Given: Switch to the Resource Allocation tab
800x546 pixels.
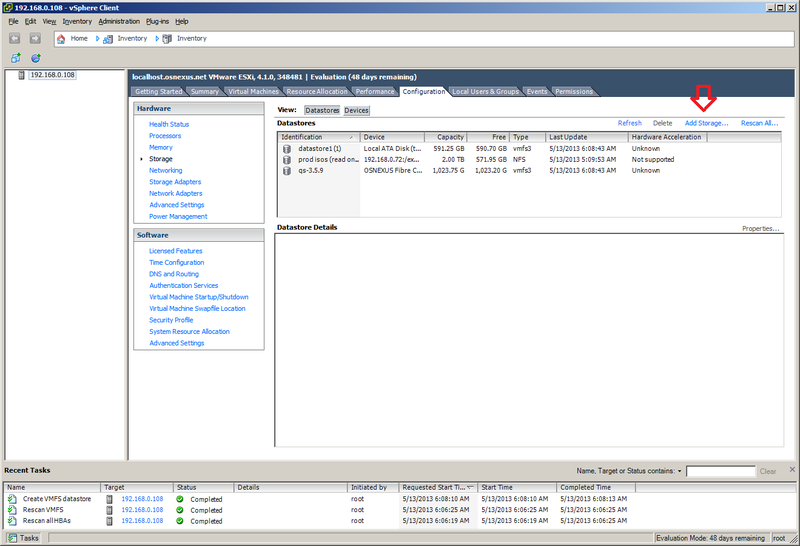Looking at the screenshot, I should 317,91.
